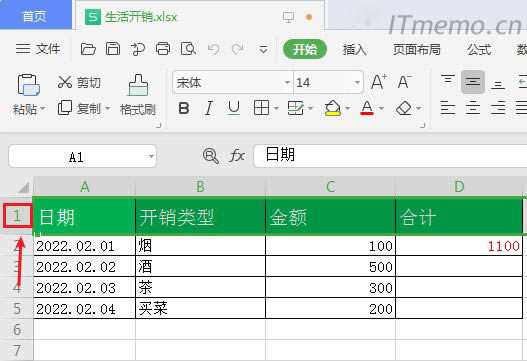Click the fx insert function icon
The height and width of the screenshot is (361, 527).
(237, 156)
